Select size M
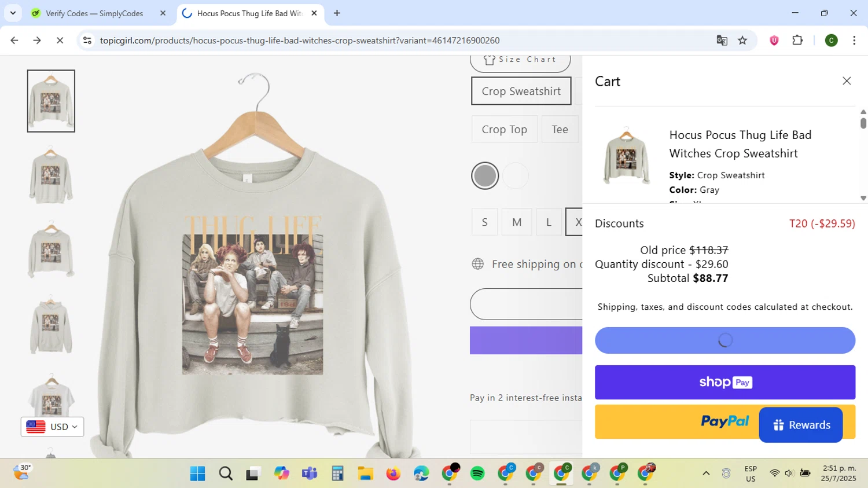The height and width of the screenshot is (488, 868). (517, 222)
